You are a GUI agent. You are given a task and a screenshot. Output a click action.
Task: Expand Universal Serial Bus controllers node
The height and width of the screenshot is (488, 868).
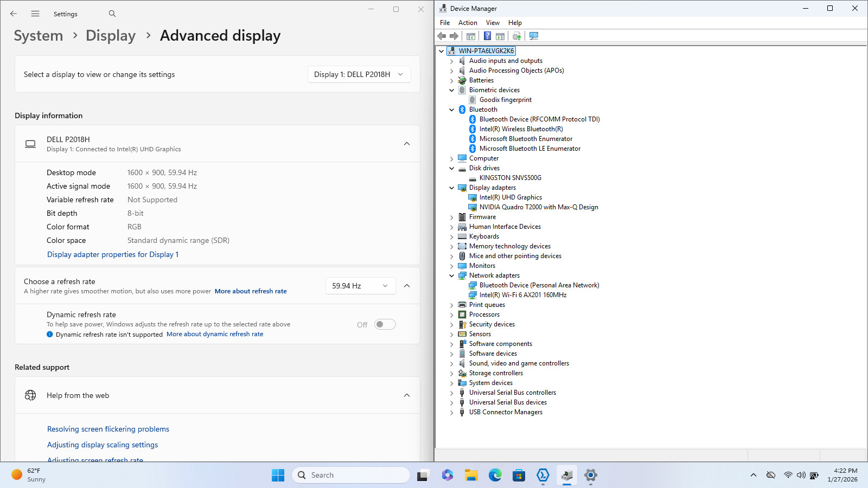click(x=451, y=393)
